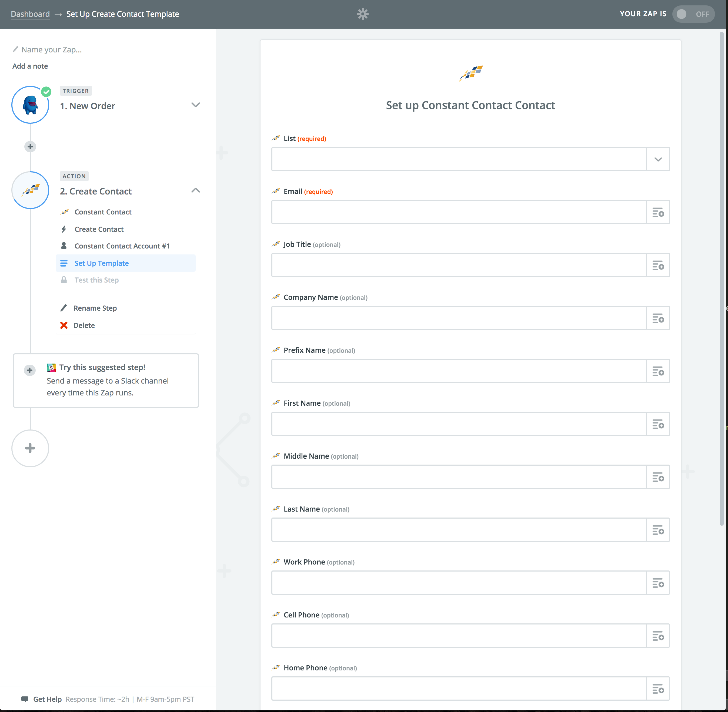
Task: Insert a field into Job Title
Action: [x=658, y=265]
